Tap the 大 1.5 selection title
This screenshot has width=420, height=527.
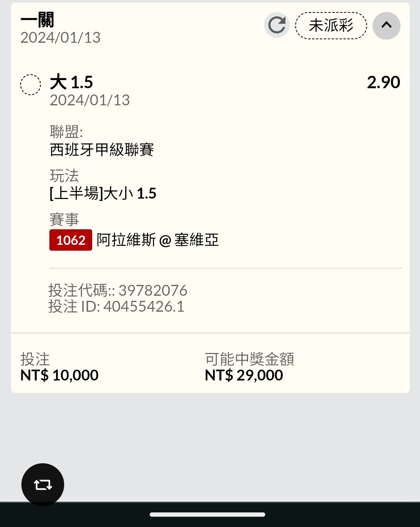72,82
